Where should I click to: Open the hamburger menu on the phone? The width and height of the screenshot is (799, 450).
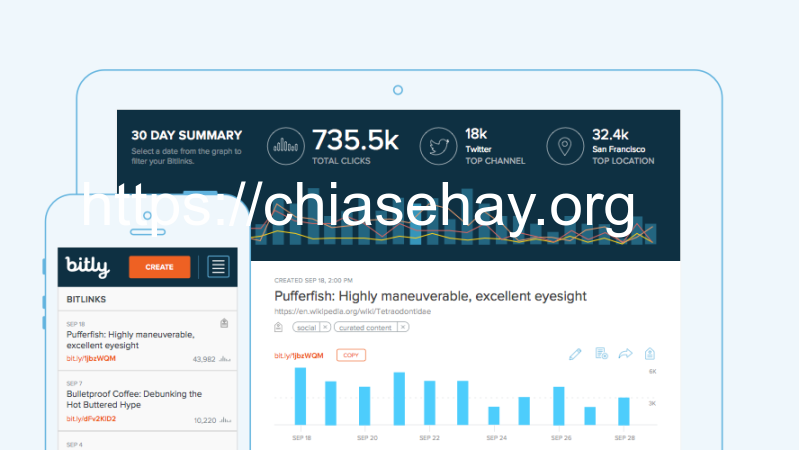point(218,267)
